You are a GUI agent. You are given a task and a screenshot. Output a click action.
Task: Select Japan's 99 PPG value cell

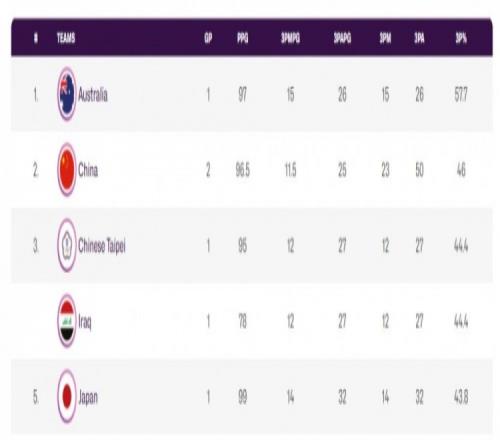pos(243,397)
